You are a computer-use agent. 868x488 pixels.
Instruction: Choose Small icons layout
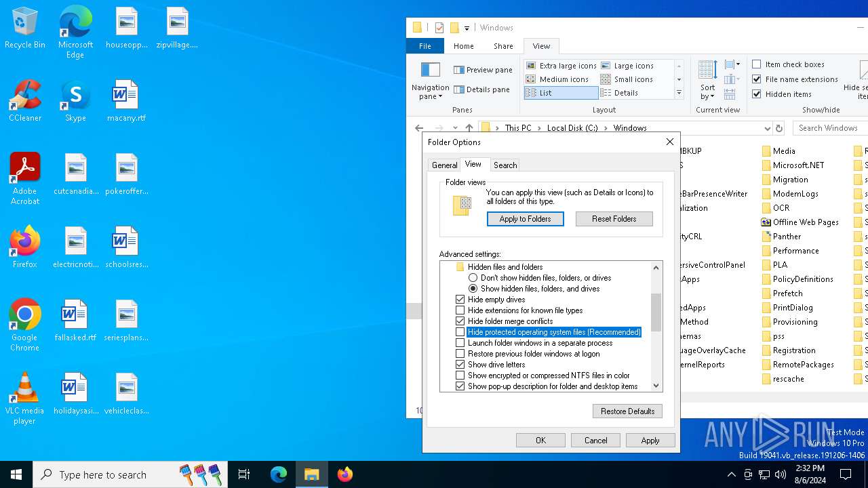627,79
